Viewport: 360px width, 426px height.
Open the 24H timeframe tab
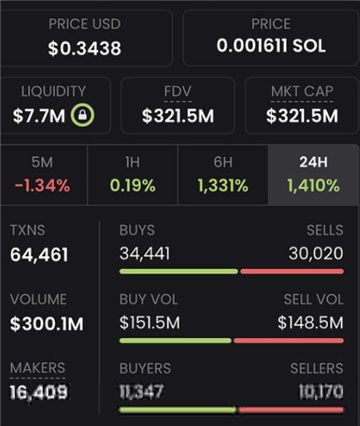313,175
